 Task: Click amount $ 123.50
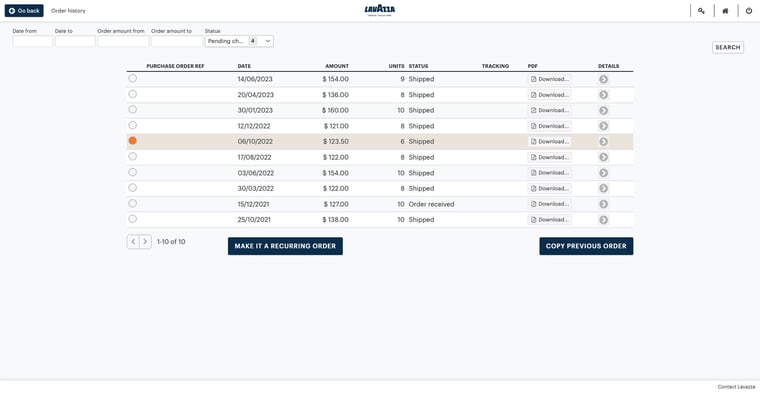(x=336, y=142)
